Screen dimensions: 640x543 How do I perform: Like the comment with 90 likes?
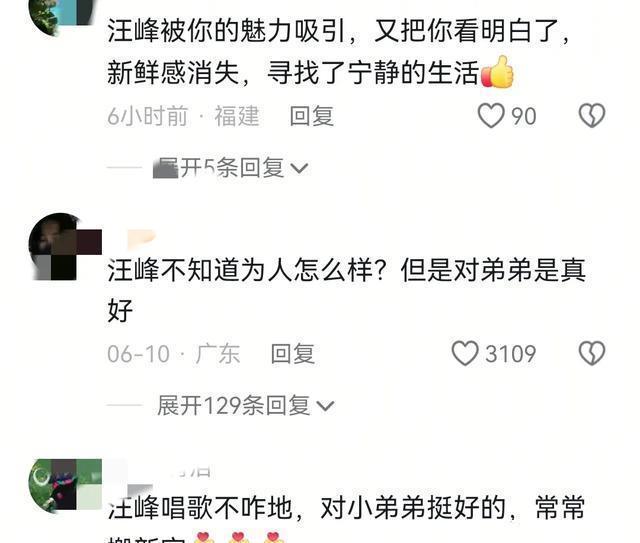click(x=491, y=116)
